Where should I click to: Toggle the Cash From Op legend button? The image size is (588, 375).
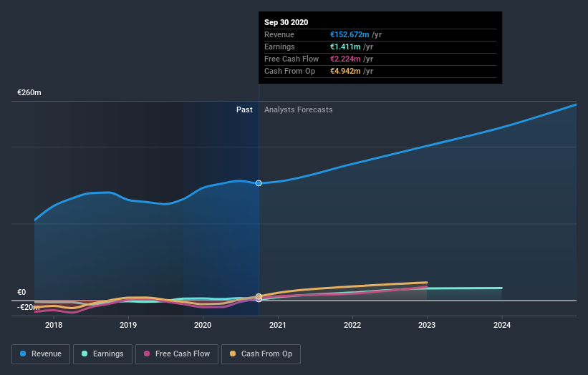pos(261,354)
